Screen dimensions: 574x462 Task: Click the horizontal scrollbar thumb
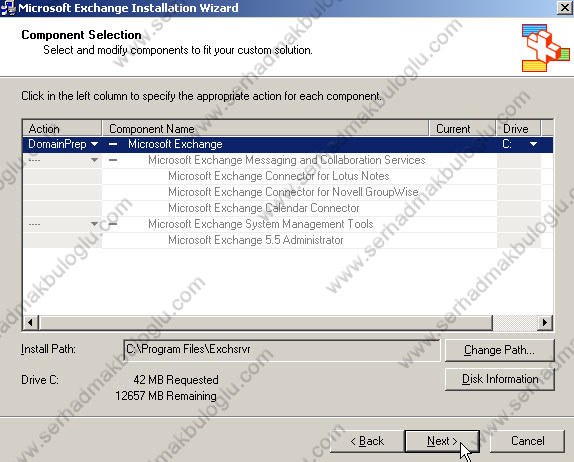click(x=266, y=323)
